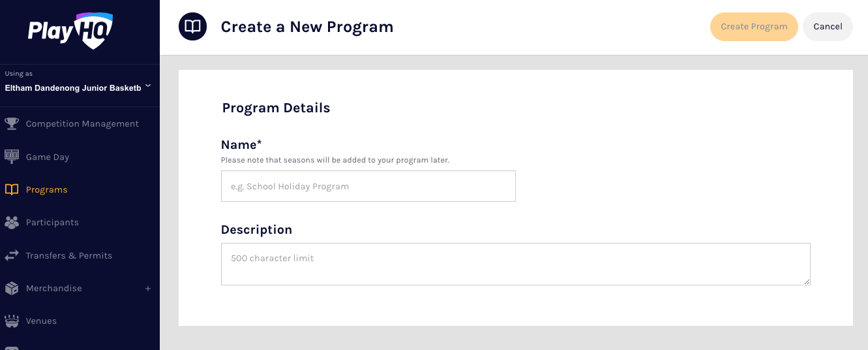Click the Programs book icon in sidebar
Viewport: 868px width, 350px height.
pos(12,190)
